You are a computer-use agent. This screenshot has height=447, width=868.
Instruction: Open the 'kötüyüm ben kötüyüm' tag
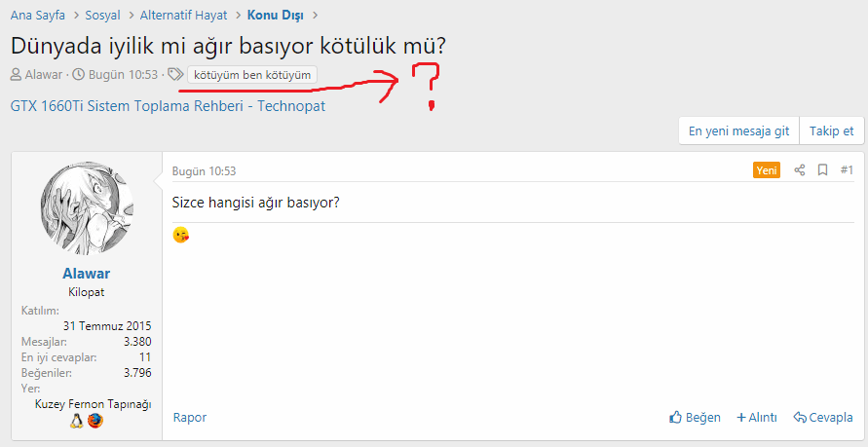point(252,75)
